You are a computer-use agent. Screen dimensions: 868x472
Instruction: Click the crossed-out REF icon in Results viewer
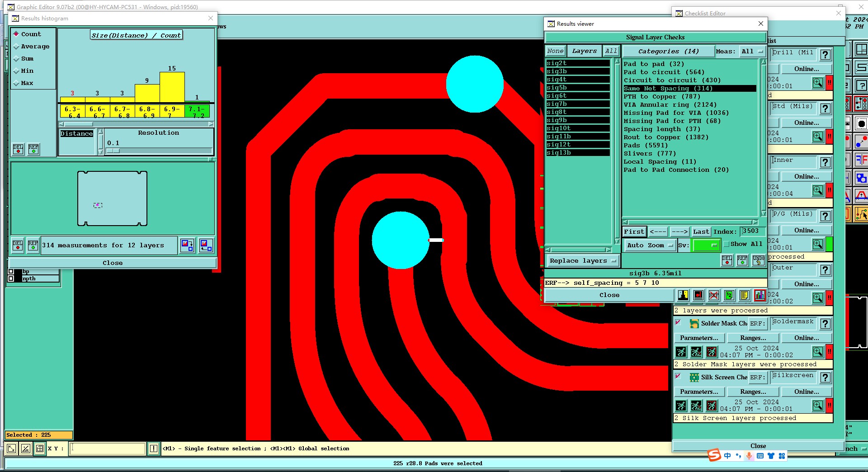point(714,295)
